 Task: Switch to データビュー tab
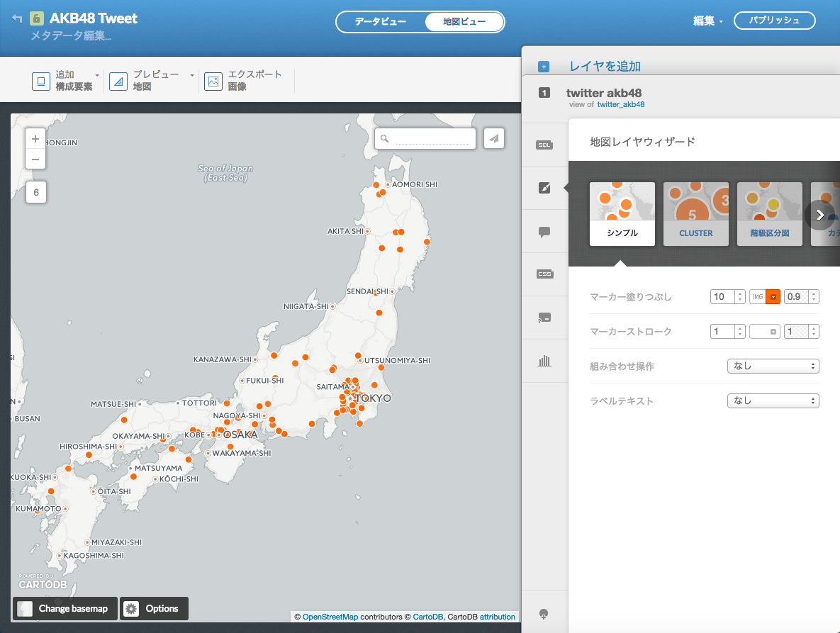click(x=381, y=22)
